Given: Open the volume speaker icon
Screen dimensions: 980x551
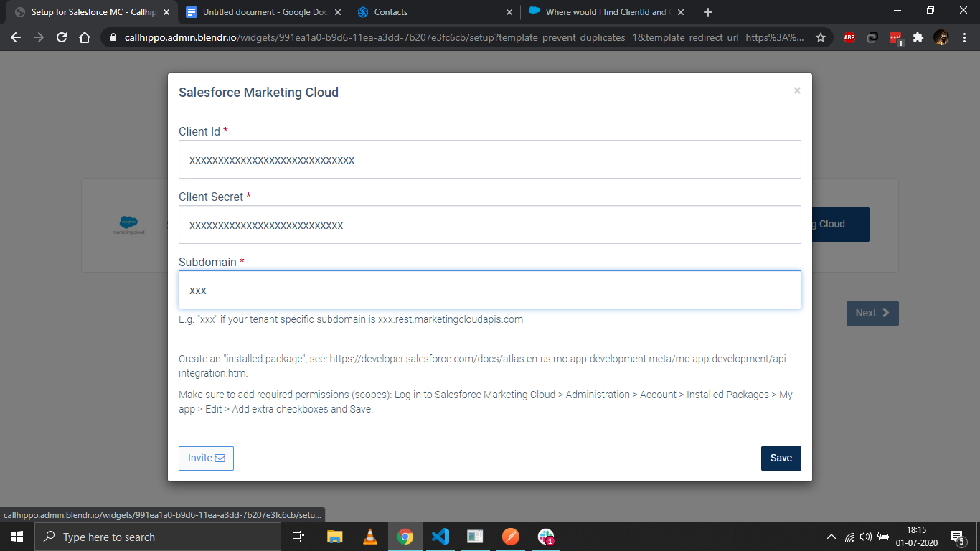Looking at the screenshot, I should pyautogui.click(x=866, y=537).
